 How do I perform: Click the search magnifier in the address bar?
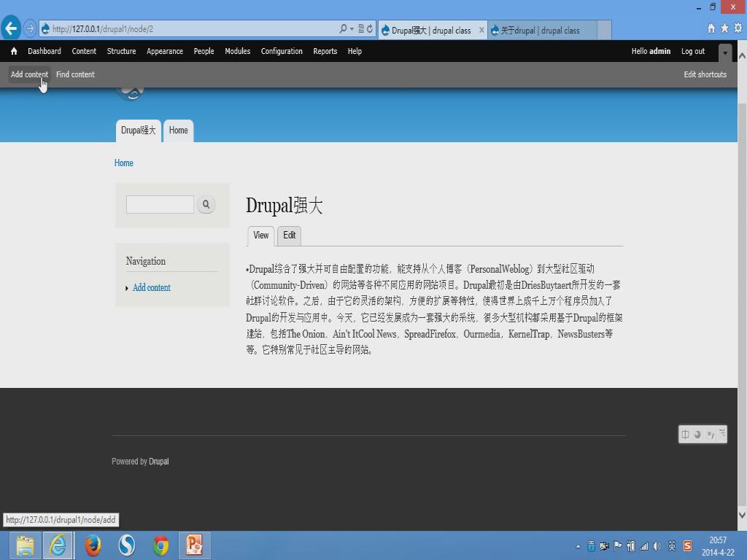pyautogui.click(x=343, y=28)
